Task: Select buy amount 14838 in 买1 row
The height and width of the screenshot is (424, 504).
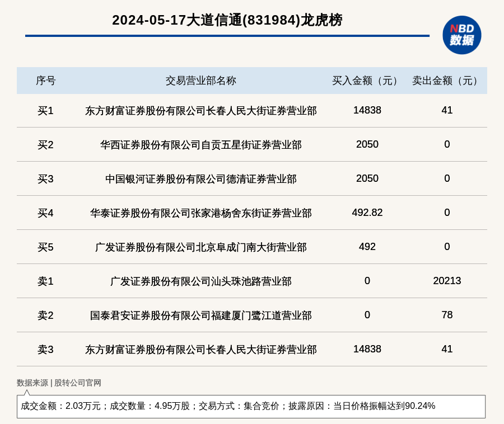Action: click(367, 110)
